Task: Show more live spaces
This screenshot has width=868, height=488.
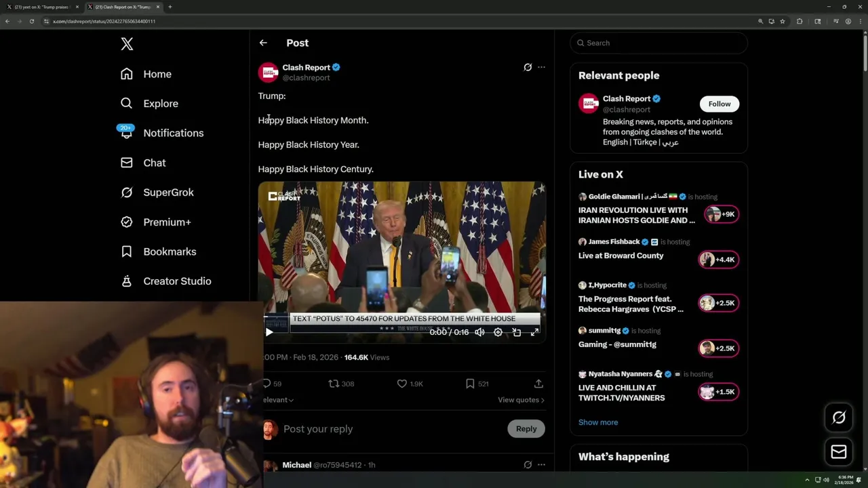Action: 598,422
